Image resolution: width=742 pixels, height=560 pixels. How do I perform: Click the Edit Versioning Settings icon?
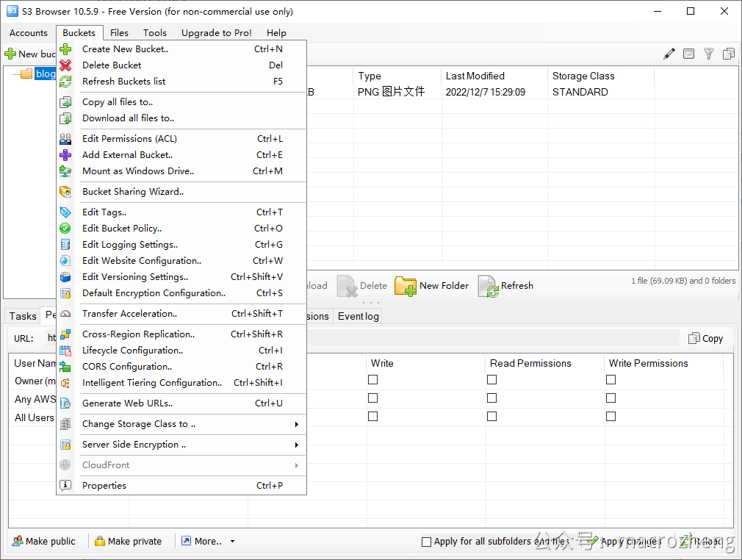coord(65,277)
